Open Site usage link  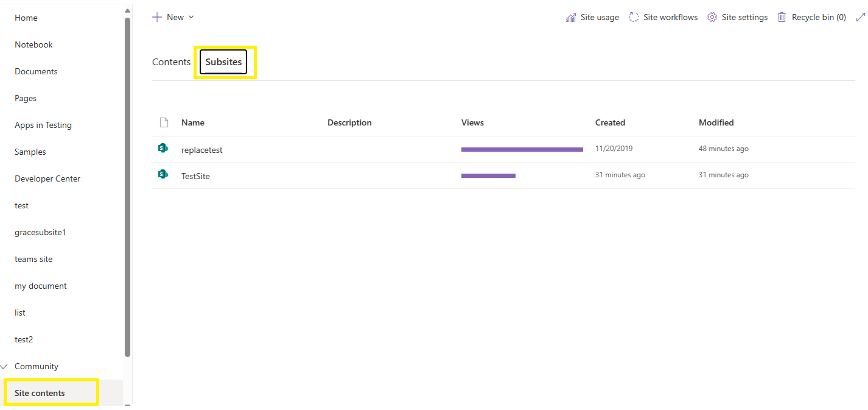(x=600, y=17)
